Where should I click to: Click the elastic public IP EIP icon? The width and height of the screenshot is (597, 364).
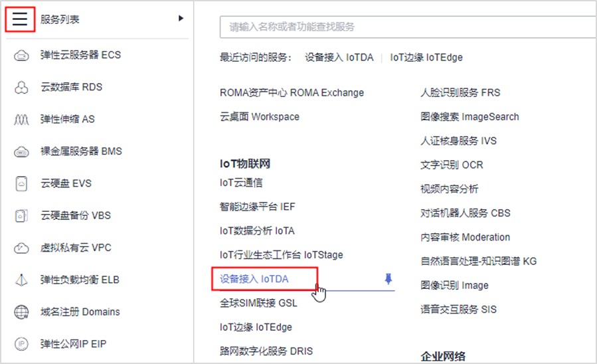click(x=21, y=344)
